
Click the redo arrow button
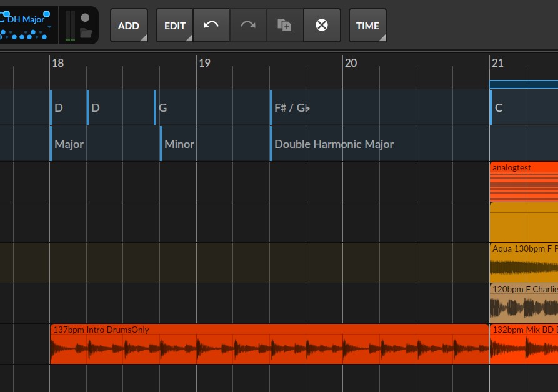248,26
